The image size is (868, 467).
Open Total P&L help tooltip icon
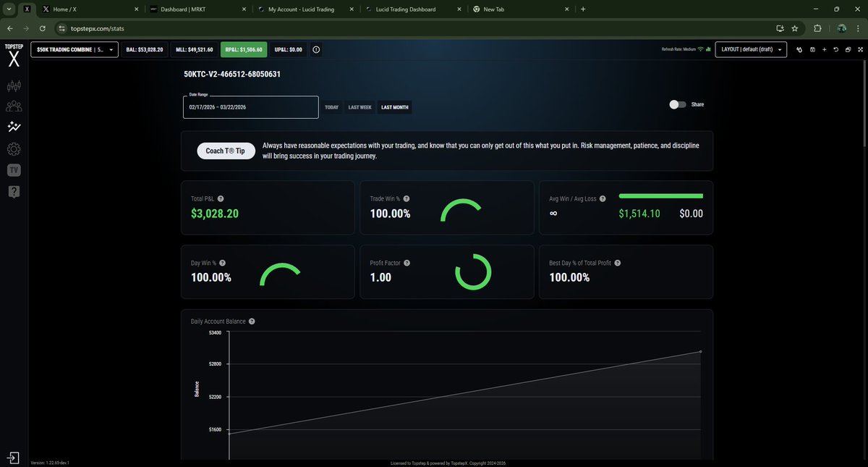tap(221, 198)
